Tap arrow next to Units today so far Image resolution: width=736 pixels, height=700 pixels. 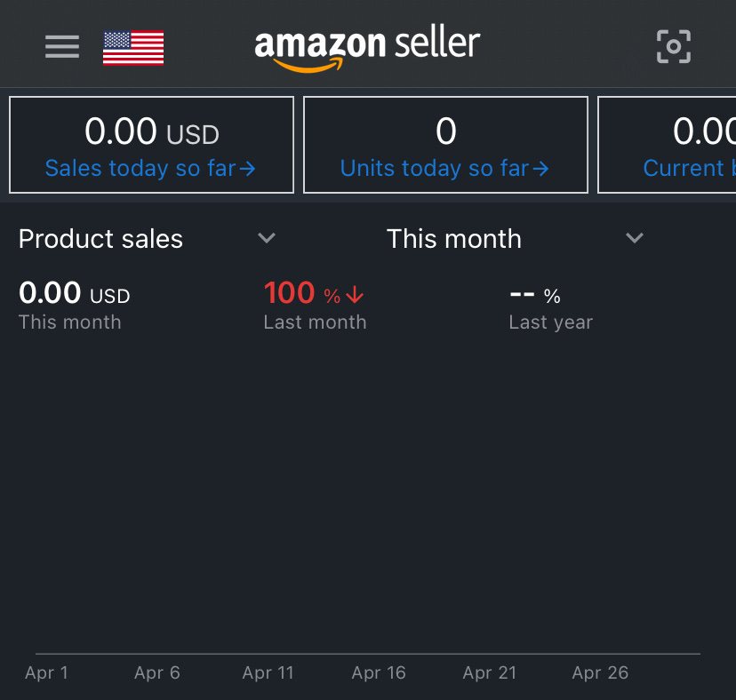[x=541, y=169]
